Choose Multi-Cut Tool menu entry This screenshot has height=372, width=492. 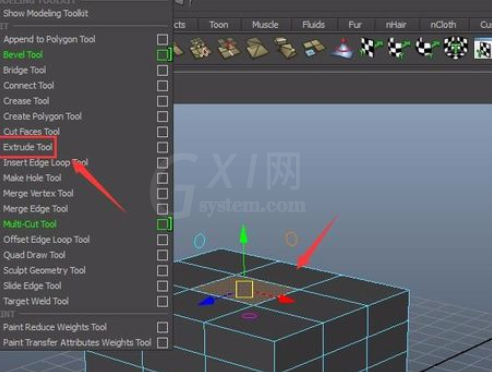(30, 224)
